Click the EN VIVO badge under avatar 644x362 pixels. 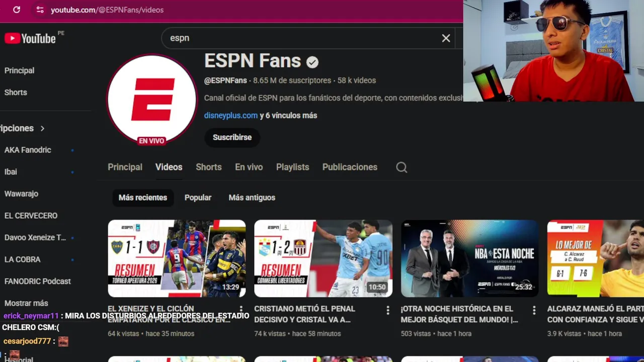[x=151, y=141]
